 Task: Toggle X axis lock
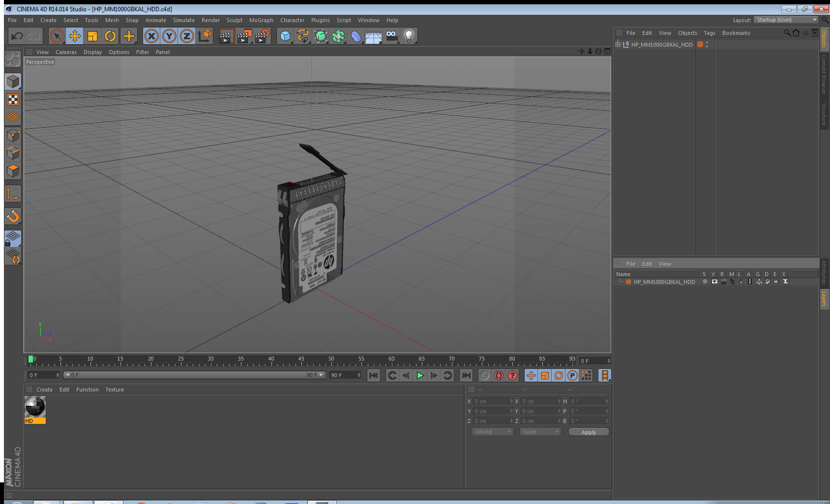pyautogui.click(x=151, y=36)
